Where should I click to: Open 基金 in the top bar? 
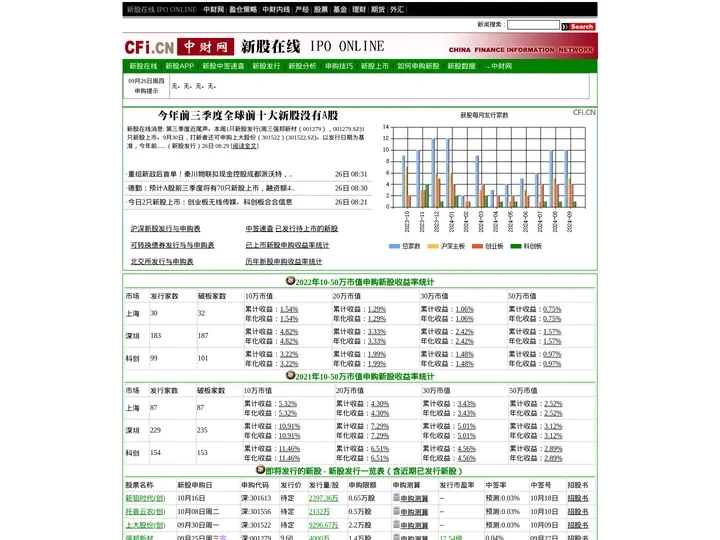(340, 9)
